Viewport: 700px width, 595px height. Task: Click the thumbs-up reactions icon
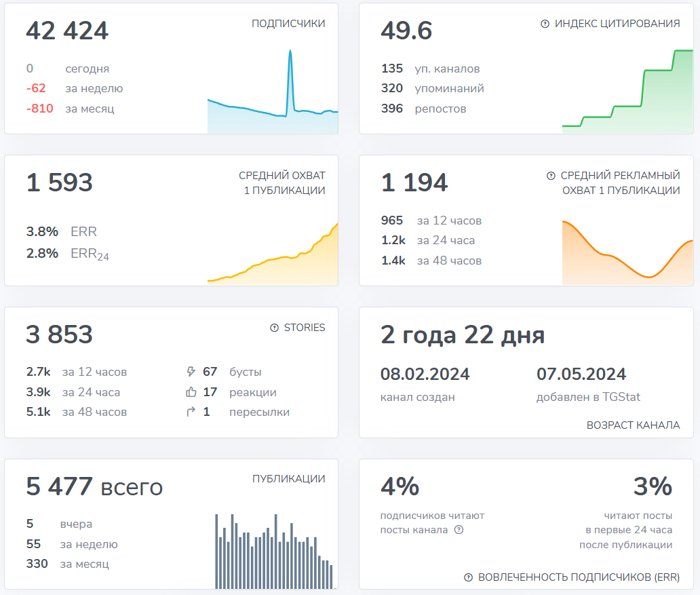(191, 392)
